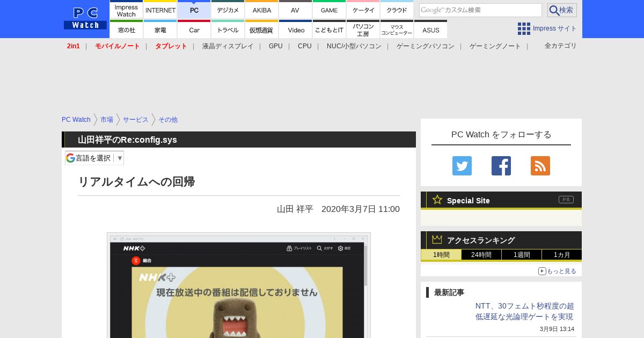Click the NHK+ screenshot article image
Image resolution: width=644 pixels, height=338 pixels.
(x=239, y=285)
